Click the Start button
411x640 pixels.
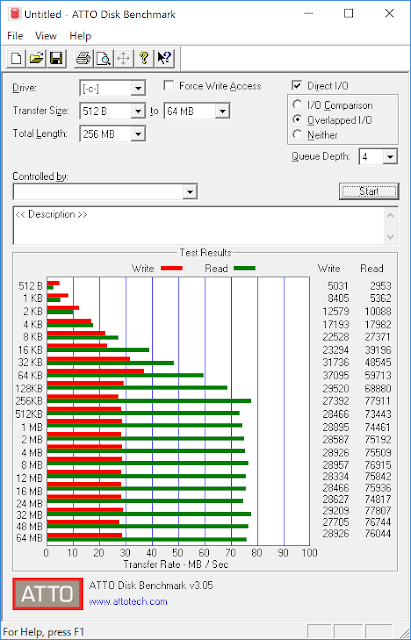click(x=369, y=191)
